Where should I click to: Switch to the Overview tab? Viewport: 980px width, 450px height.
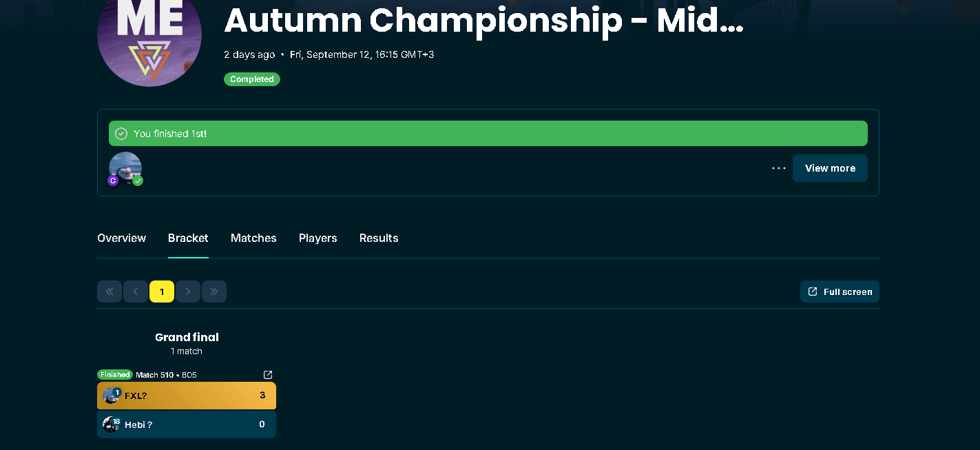pos(122,238)
